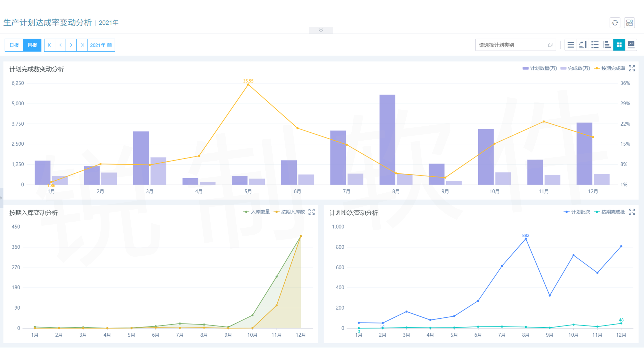The width and height of the screenshot is (644, 361).
Task: Select the 月报 tab
Action: (32, 45)
